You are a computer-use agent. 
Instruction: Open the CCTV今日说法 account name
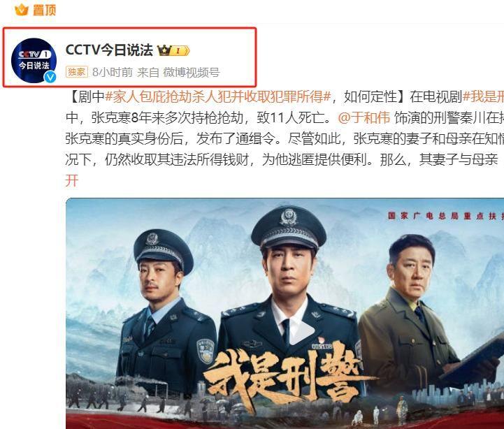point(109,50)
